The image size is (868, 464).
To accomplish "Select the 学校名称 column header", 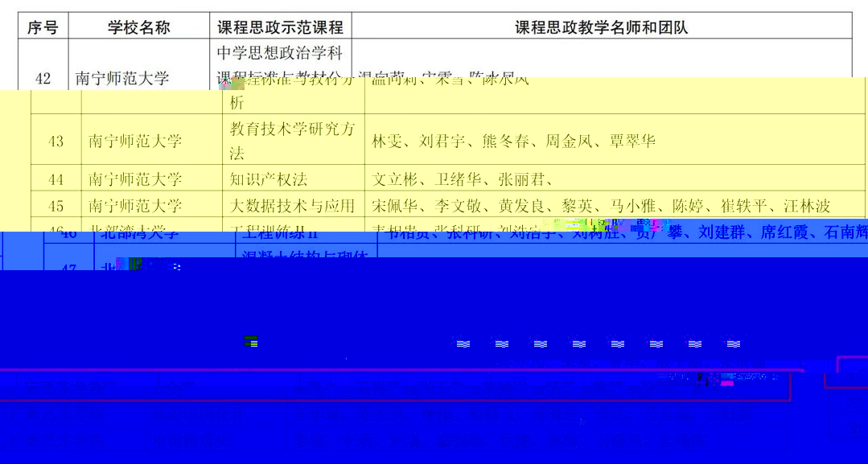I will 139,27.
